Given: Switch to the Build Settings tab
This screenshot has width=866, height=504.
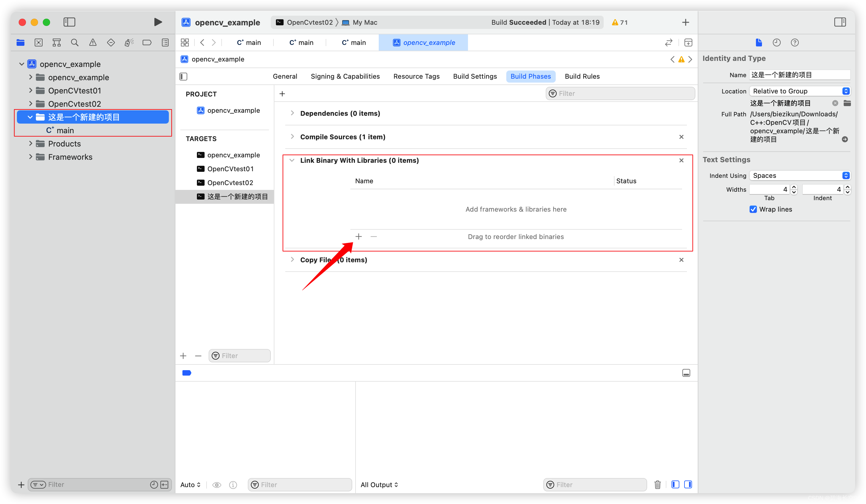Looking at the screenshot, I should (475, 76).
